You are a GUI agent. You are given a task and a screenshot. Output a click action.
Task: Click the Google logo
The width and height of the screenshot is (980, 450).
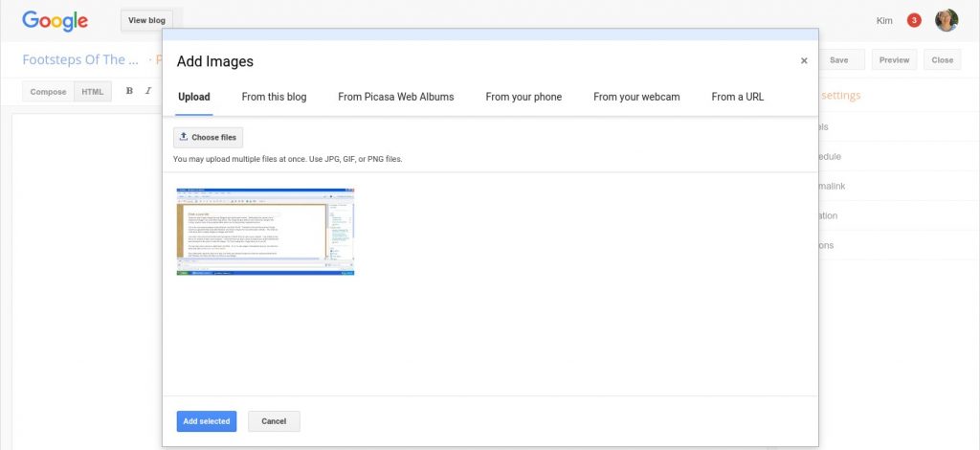pos(55,21)
